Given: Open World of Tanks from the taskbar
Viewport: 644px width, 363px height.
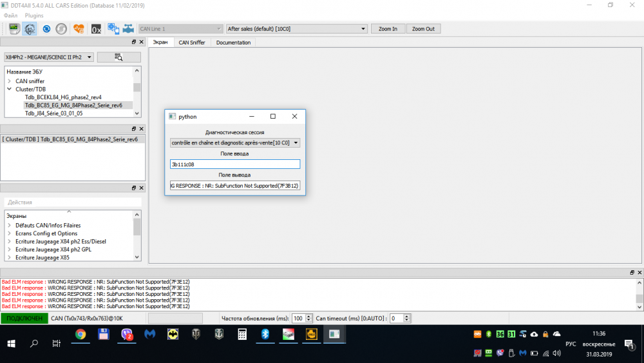Looking at the screenshot, I should (x=196, y=334).
